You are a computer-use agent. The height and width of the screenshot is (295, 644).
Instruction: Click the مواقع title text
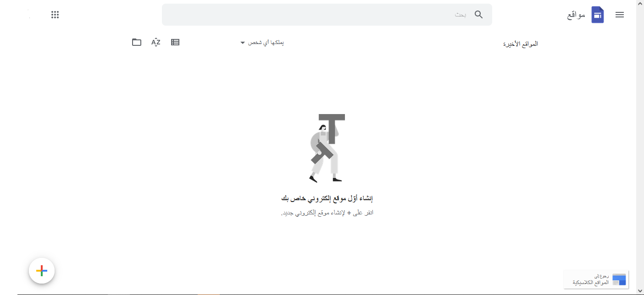coord(577,15)
